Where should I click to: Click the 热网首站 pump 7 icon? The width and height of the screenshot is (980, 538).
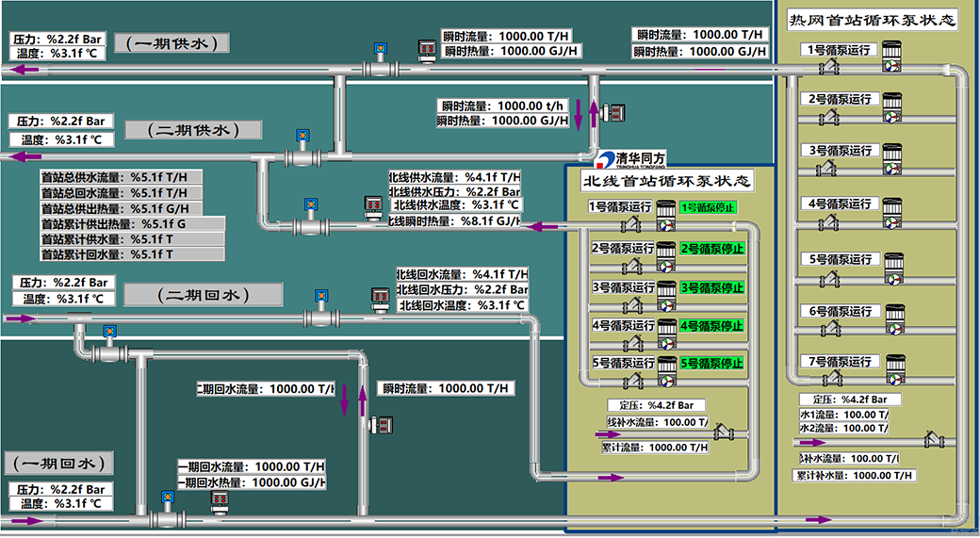pos(895,370)
